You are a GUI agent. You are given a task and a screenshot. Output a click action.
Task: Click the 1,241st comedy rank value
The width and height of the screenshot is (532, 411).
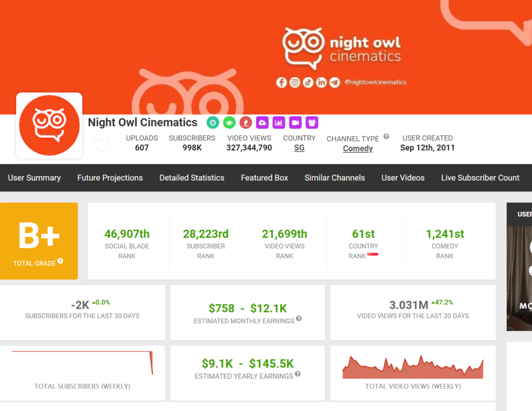pos(445,234)
